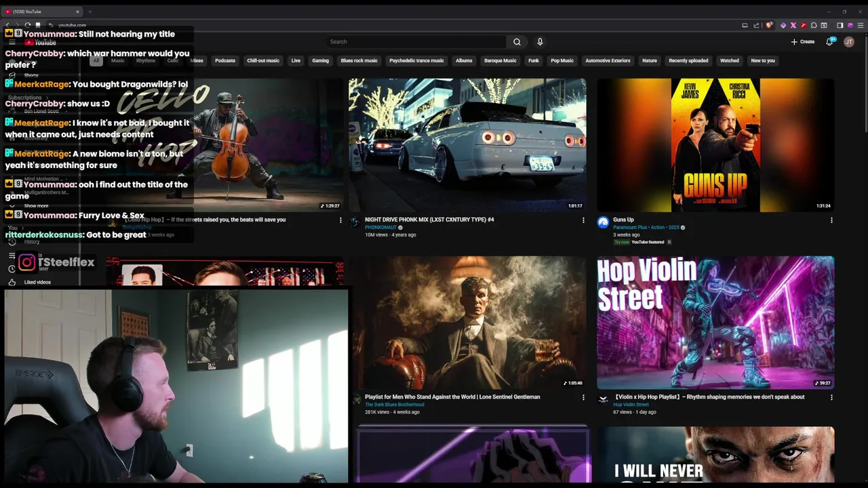Open the Hop Violin Street channel name
The height and width of the screenshot is (488, 868).
click(x=631, y=405)
